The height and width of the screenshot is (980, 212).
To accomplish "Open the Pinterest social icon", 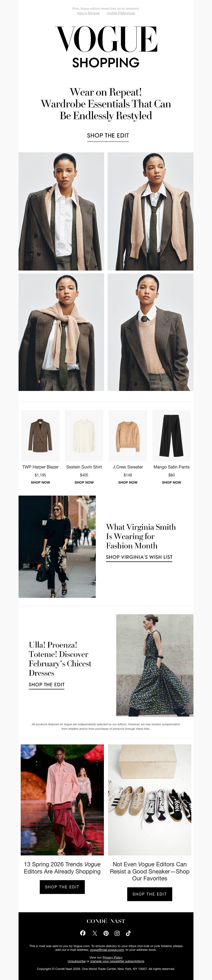I will pyautogui.click(x=106, y=933).
